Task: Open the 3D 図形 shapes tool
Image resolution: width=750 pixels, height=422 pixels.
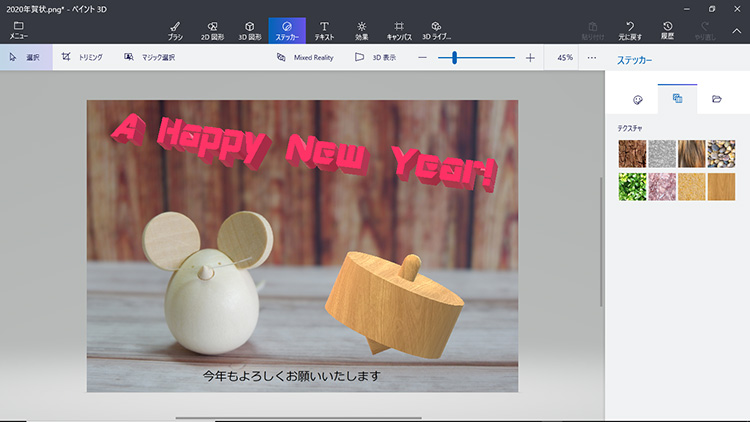Action: 249,29
